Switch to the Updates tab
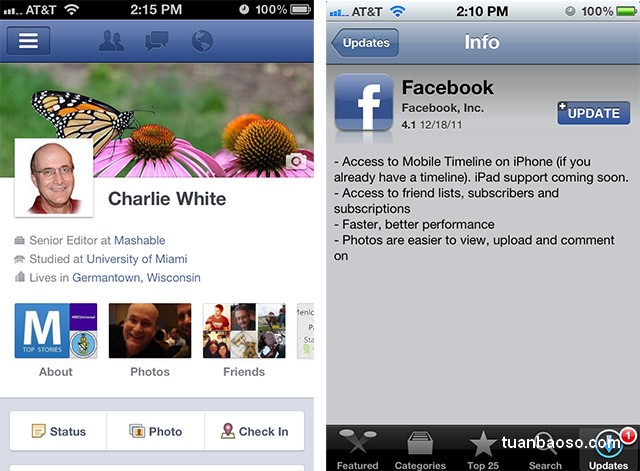Viewport: 640px width, 471px height. (609, 449)
